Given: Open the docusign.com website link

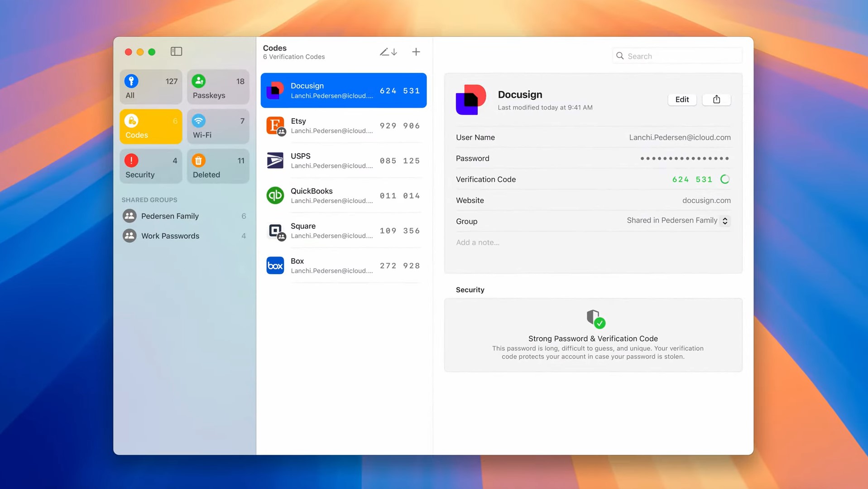Looking at the screenshot, I should (706, 200).
